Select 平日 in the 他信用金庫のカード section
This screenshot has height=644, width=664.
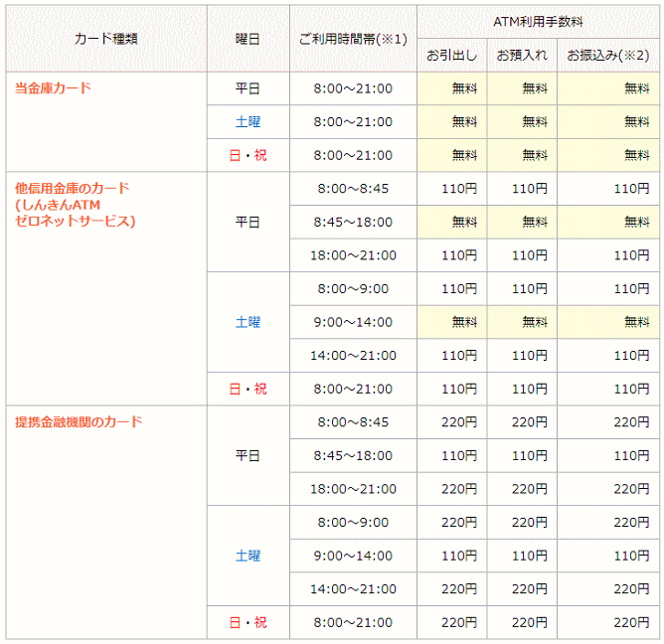pos(249,222)
